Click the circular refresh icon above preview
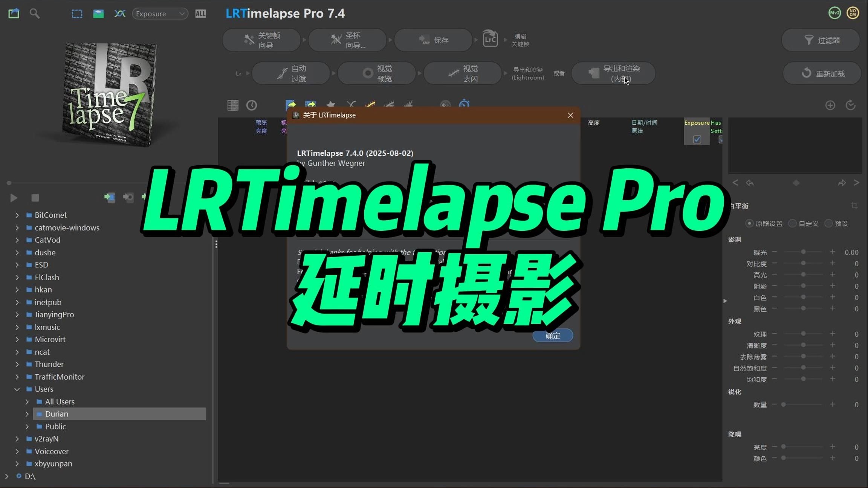868x488 pixels. (851, 105)
